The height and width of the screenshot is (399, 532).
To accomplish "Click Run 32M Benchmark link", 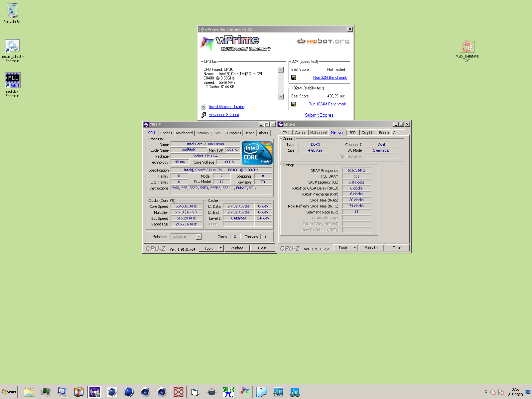I will pyautogui.click(x=330, y=77).
